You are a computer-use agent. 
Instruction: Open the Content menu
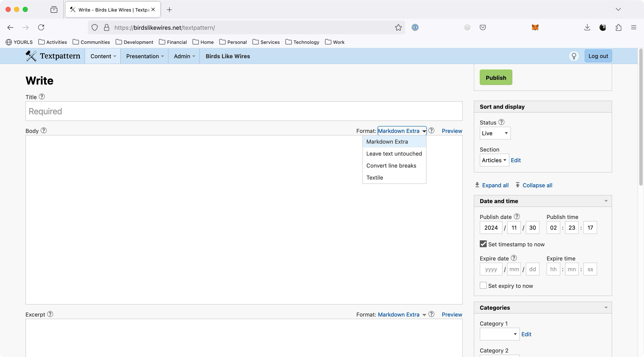click(x=103, y=56)
